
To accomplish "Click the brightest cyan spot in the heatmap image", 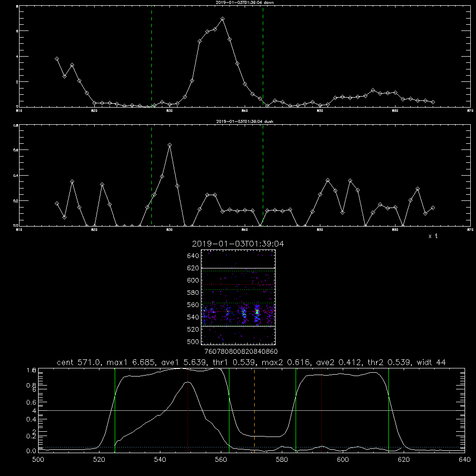I will [257, 311].
